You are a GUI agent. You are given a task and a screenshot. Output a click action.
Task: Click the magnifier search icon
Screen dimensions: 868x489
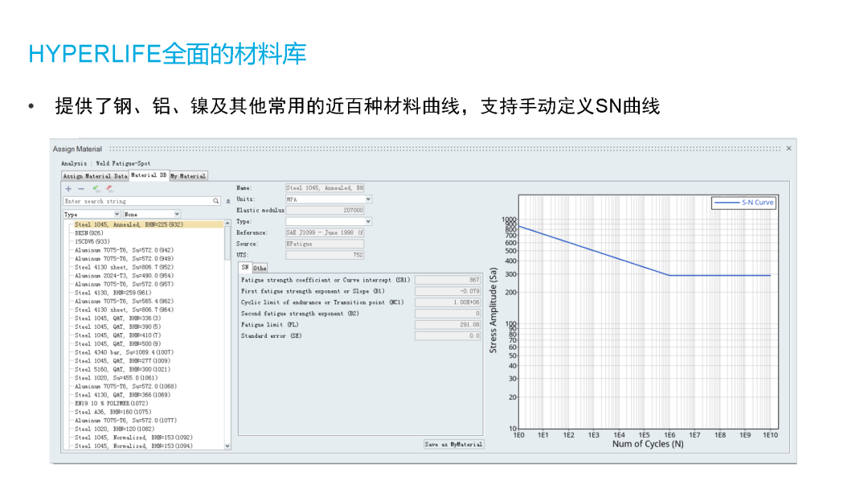216,201
